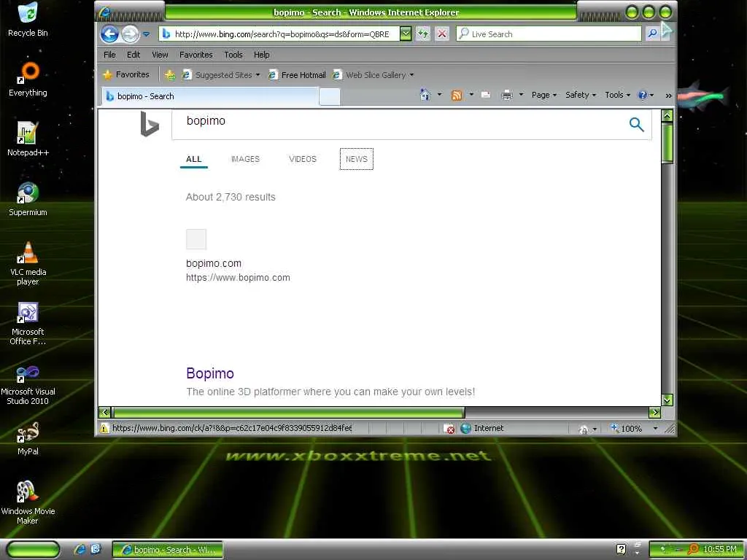Open Suggested Sites dropdown
This screenshot has height=560, width=747.
[221, 75]
